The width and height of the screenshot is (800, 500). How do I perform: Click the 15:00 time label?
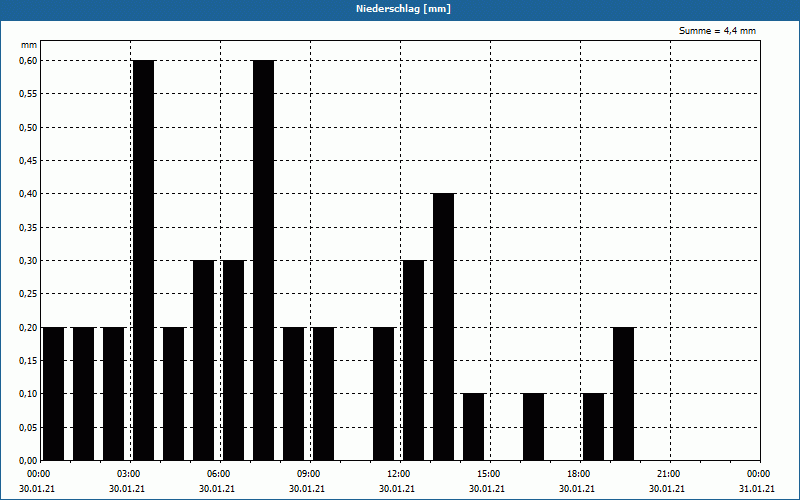point(489,474)
